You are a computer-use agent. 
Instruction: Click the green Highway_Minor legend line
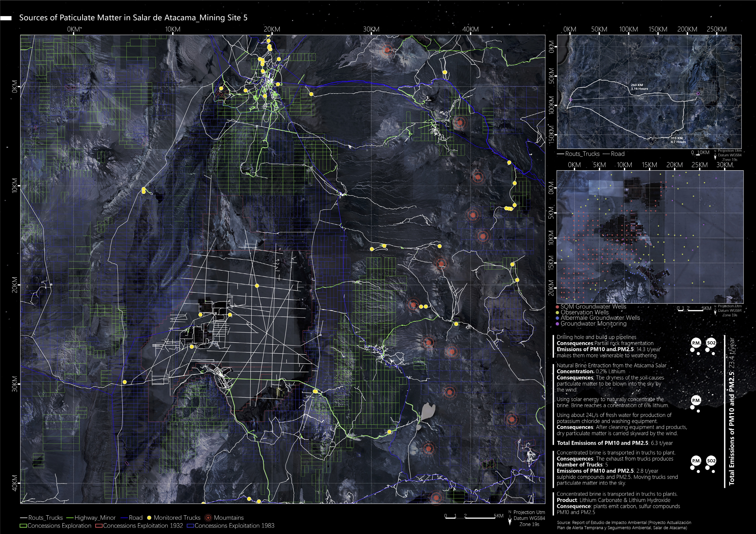[x=70, y=518]
